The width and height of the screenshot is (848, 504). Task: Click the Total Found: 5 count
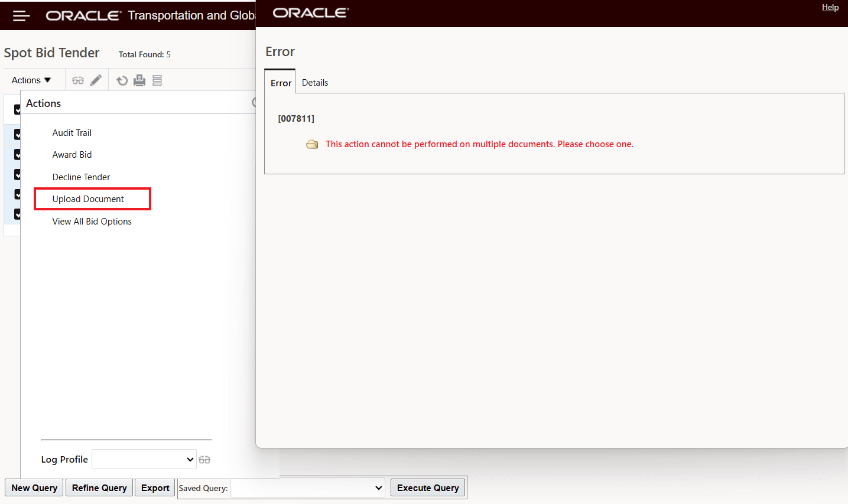[145, 54]
